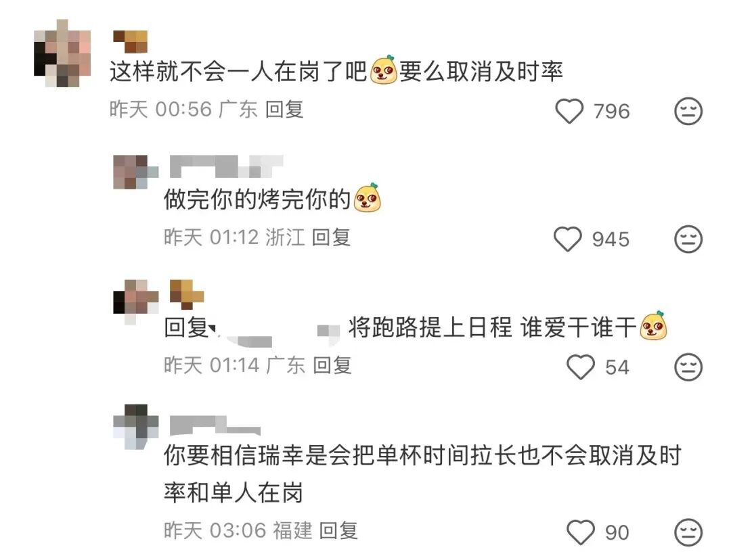The image size is (731, 560).
Task: Dislike the top Guangdong comment at 00:56
Action: point(688,112)
